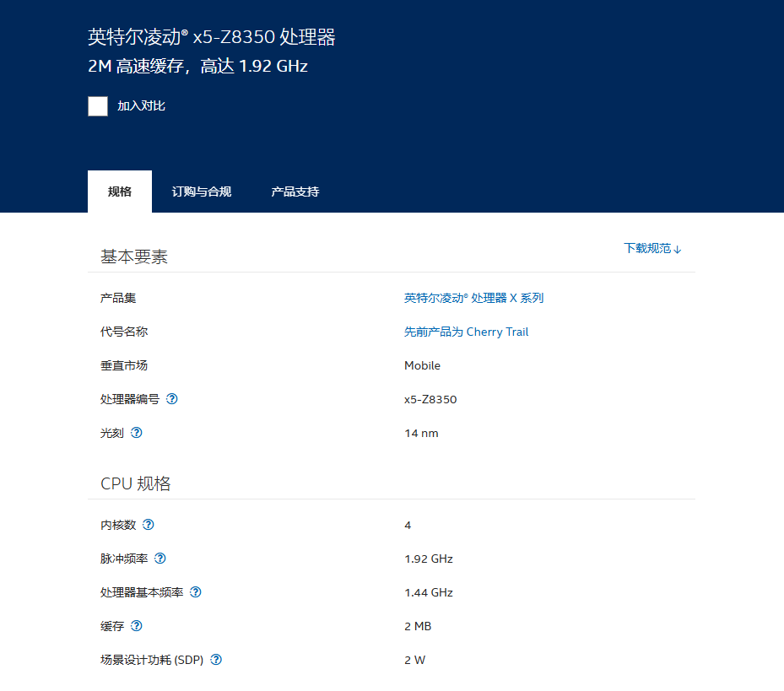Click help icon next to 内核数
784x691 pixels.
click(x=149, y=525)
